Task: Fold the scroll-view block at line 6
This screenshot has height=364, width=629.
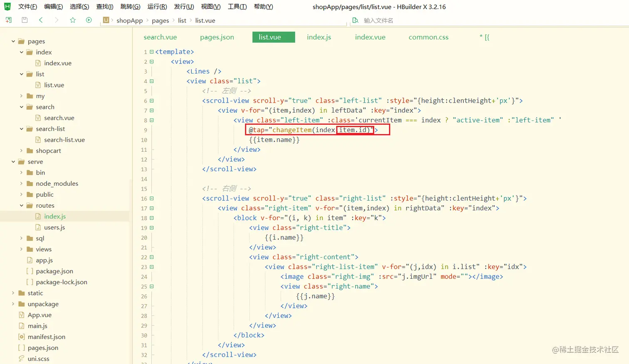Action: pyautogui.click(x=152, y=101)
